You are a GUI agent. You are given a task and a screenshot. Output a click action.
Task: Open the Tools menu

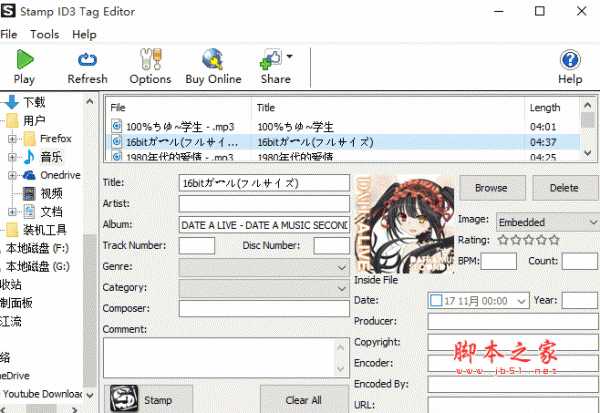tap(44, 34)
